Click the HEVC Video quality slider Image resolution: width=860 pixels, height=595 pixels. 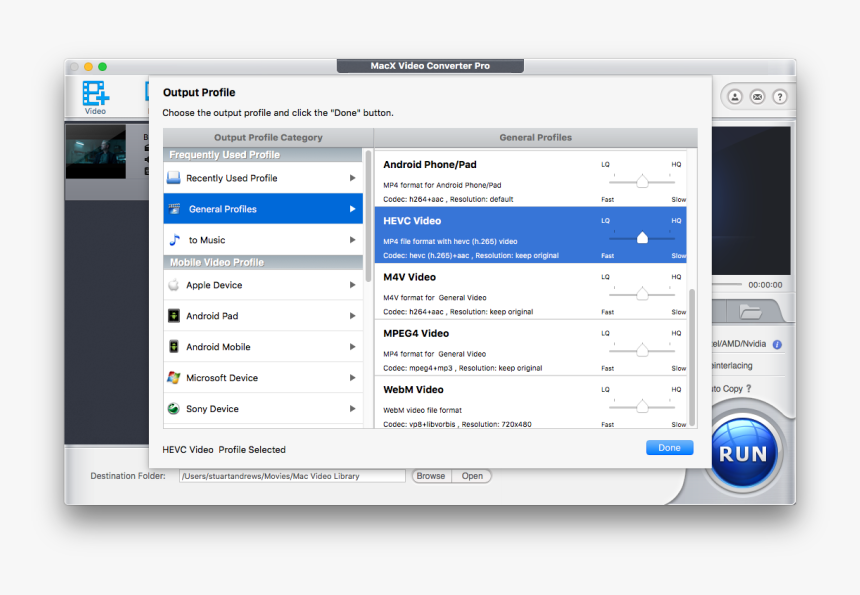click(x=642, y=238)
